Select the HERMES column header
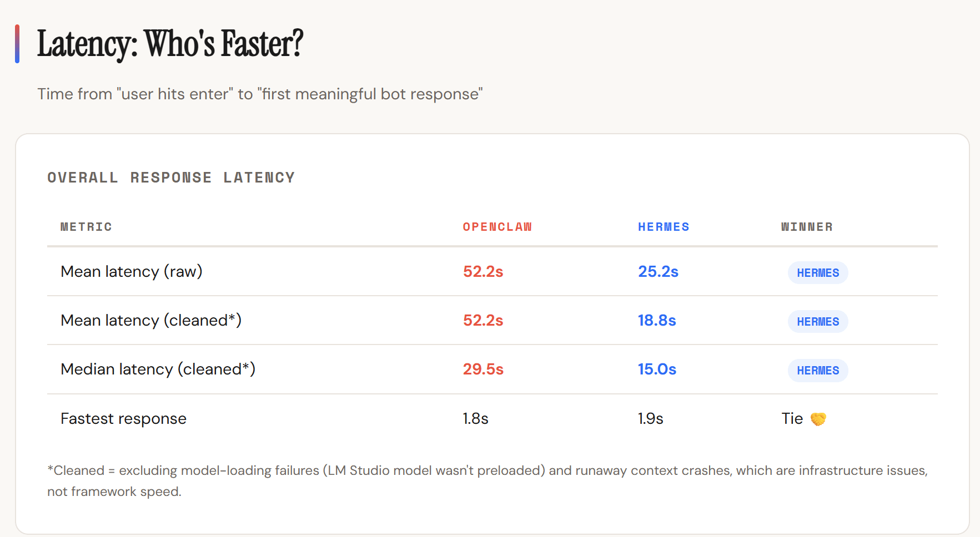The image size is (980, 537). (x=664, y=227)
